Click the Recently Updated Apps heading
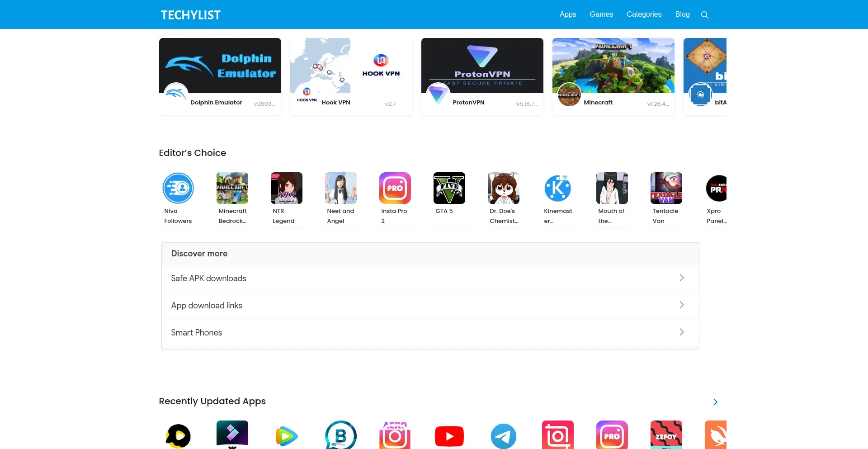This screenshot has height=449, width=868. pyautogui.click(x=212, y=402)
